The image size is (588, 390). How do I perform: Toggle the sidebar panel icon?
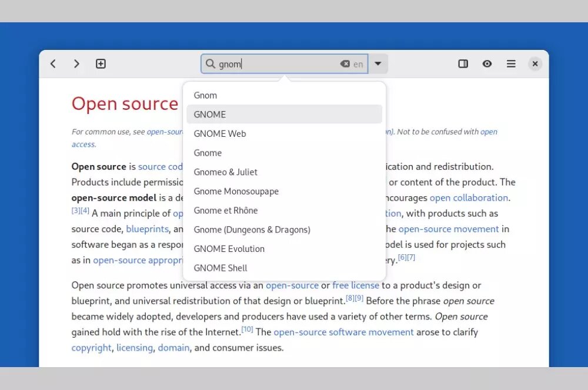point(463,63)
